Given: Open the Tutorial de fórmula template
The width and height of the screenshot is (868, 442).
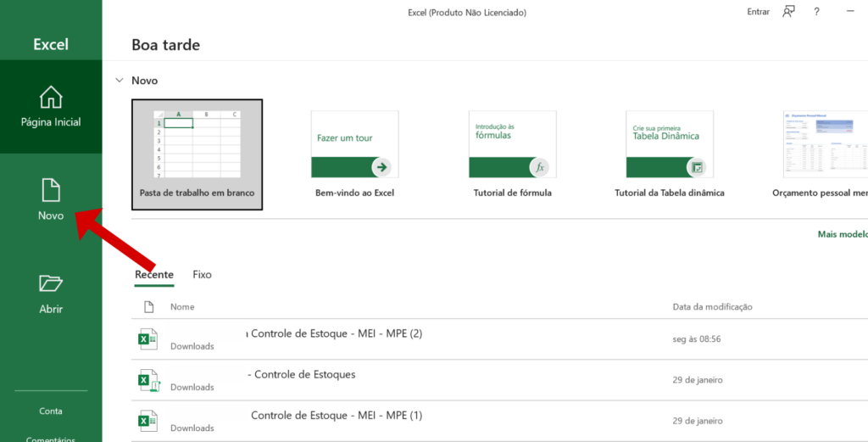Looking at the screenshot, I should (x=513, y=154).
